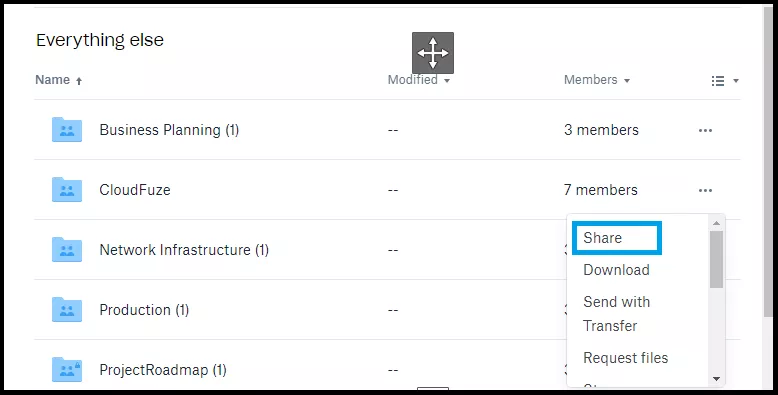This screenshot has height=395, width=778.
Task: Click the move cursor overlay icon
Action: tap(433, 53)
